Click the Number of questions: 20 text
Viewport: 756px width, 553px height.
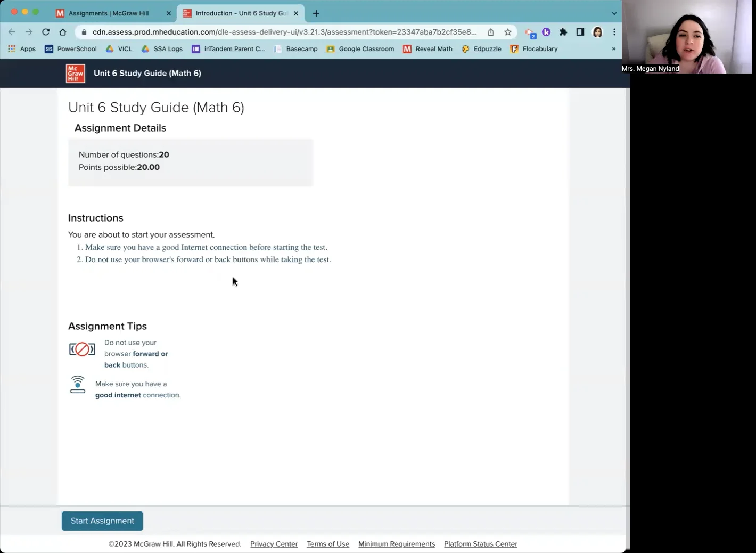click(124, 155)
